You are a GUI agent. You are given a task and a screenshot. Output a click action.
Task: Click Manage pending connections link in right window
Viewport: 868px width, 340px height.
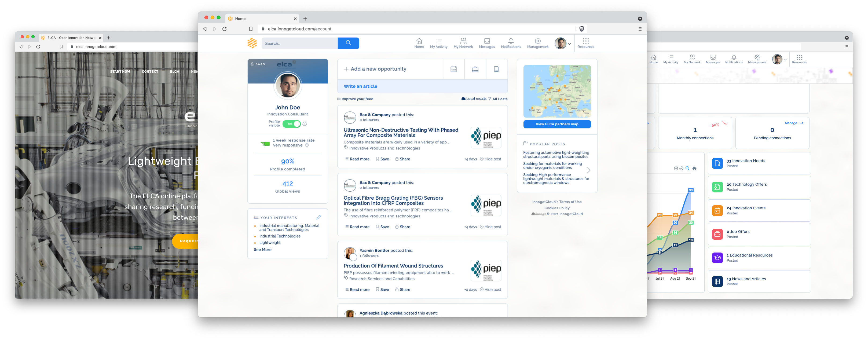(x=794, y=123)
